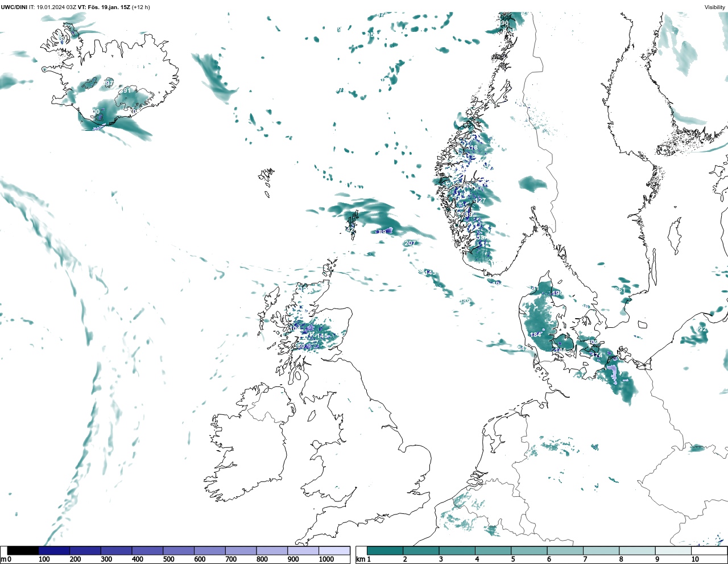The image size is (728, 564).
Task: Click the 'm 0' legend label
Action: [x=6, y=559]
